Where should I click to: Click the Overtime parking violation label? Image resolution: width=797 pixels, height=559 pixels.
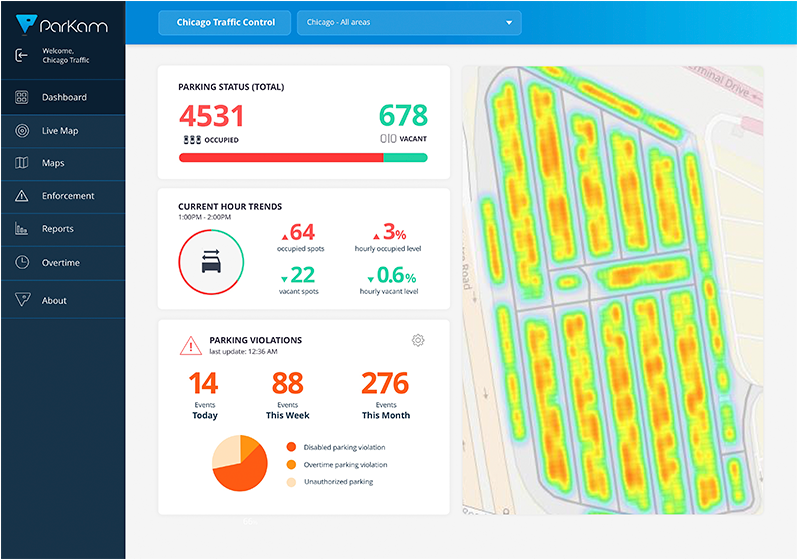(345, 464)
